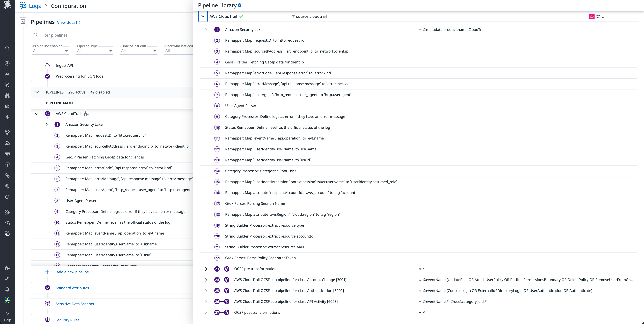The width and height of the screenshot is (644, 324).
Task: Select the Watchdog binoculars icon in the sidebar
Action: tap(7, 95)
